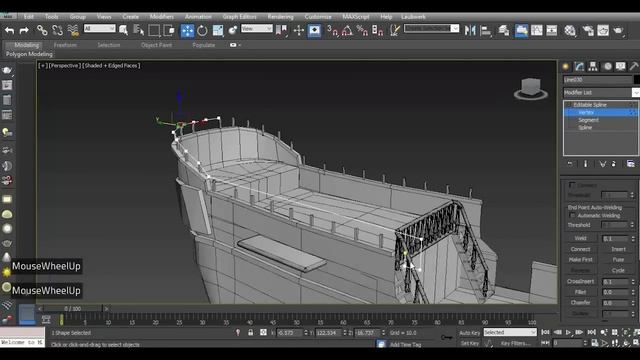Screen dimensions: 640x360
Task: Toggle the Angle Snap button
Action: (347, 30)
